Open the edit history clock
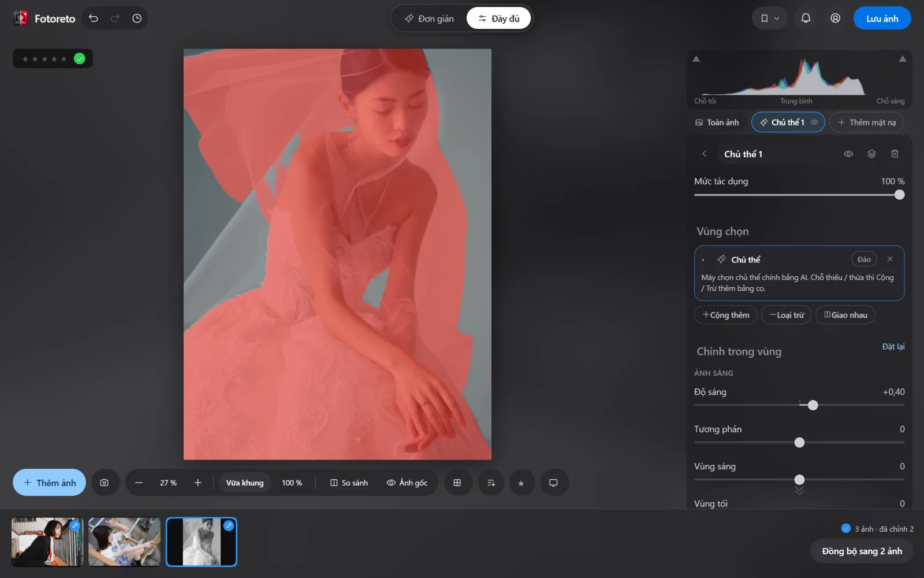The height and width of the screenshot is (578, 924). 137,18
